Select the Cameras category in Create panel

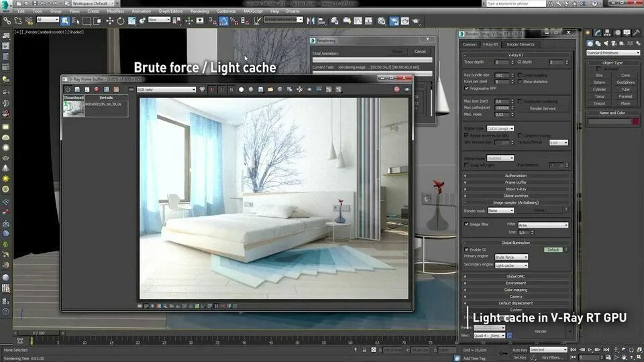(614, 43)
